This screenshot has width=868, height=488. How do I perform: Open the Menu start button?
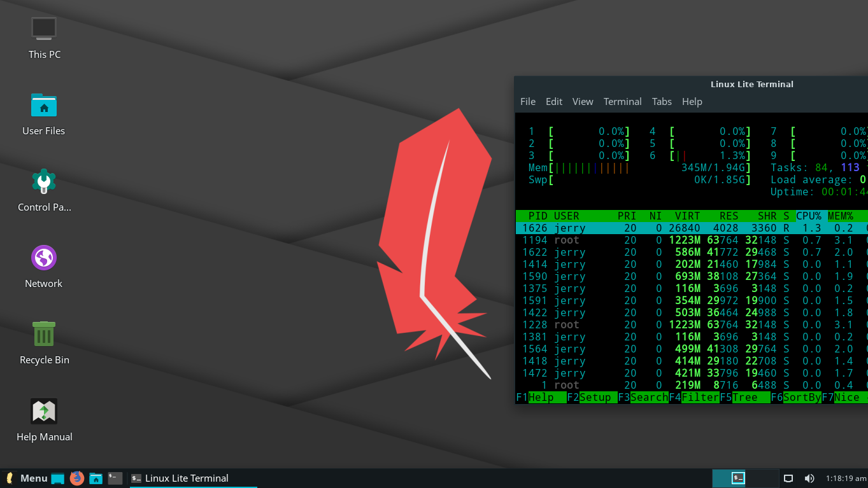(x=27, y=478)
